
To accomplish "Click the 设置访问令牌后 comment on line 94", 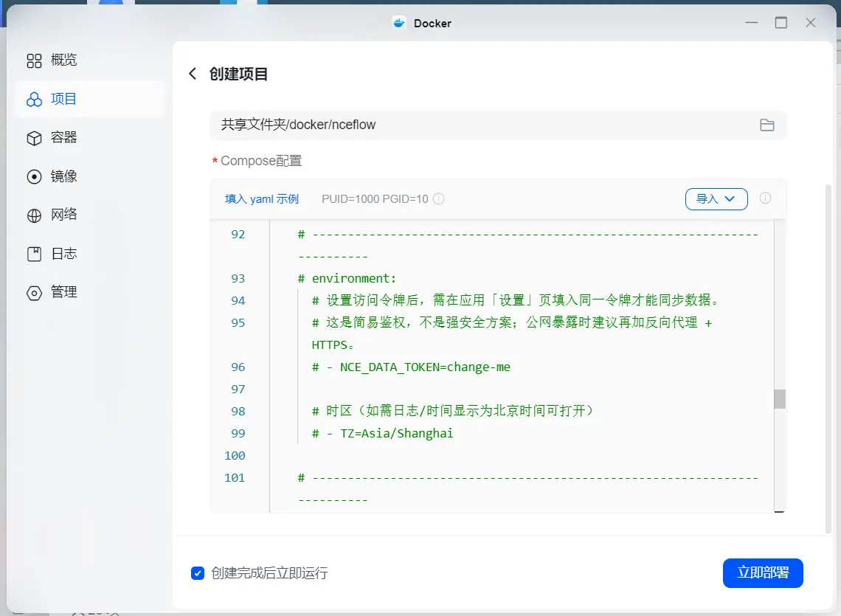I will pos(515,300).
